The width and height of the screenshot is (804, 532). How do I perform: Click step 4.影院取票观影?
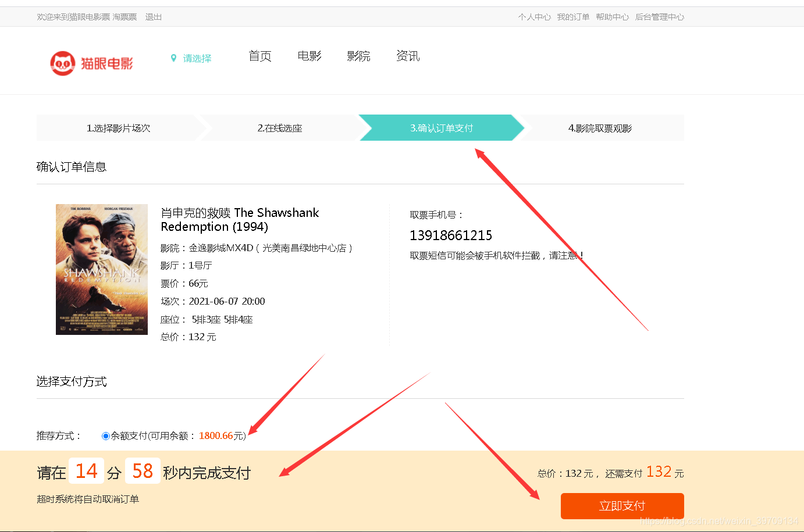coord(600,128)
